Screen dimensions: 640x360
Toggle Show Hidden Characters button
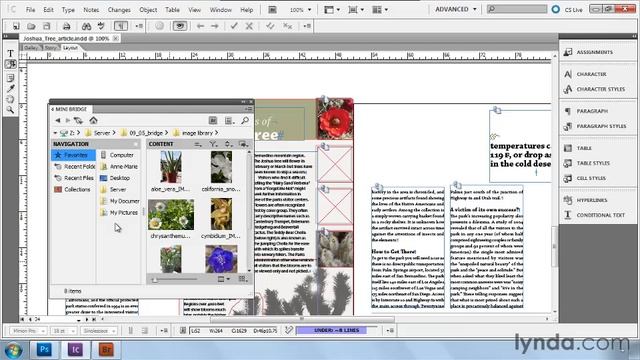pyautogui.click(x=121, y=26)
